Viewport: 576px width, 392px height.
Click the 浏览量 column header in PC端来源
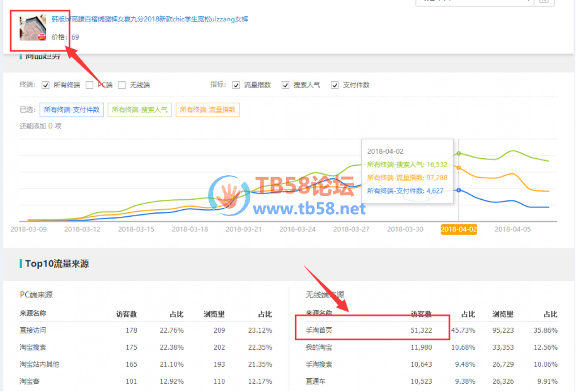click(214, 314)
